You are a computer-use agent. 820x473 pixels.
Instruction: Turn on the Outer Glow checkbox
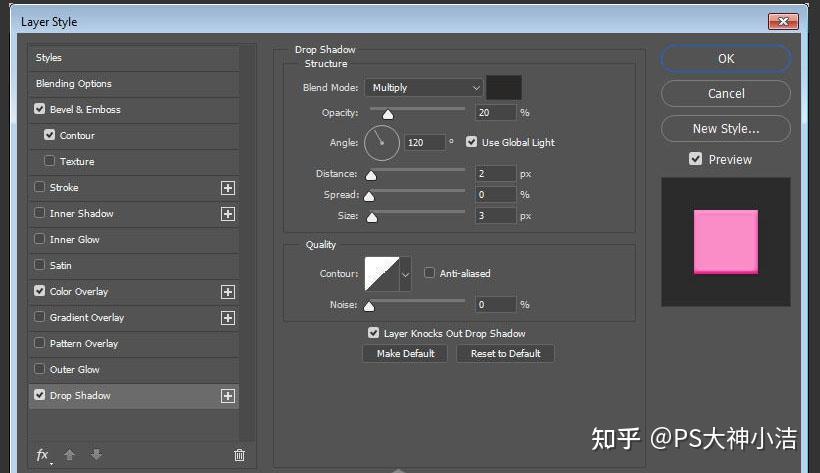(x=39, y=368)
